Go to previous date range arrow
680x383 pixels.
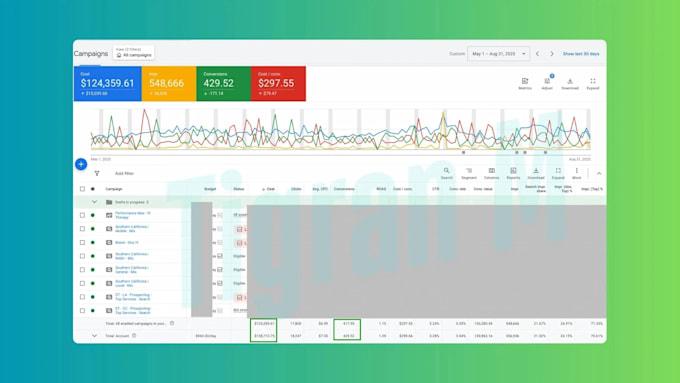pyautogui.click(x=537, y=54)
